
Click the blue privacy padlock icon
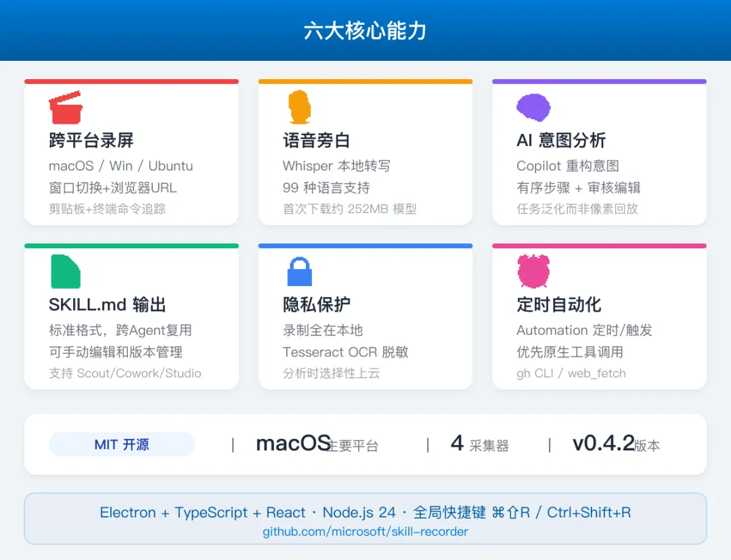pos(299,272)
